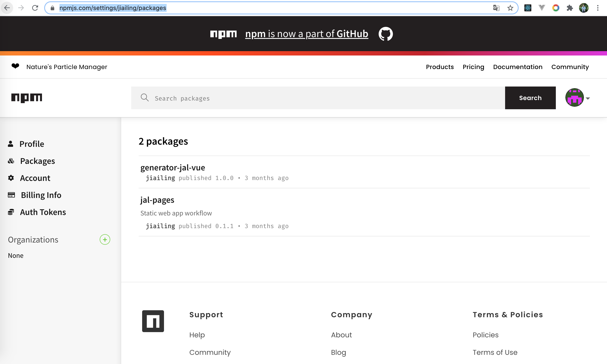
Task: Open the browser Extensions puzzle icon
Action: coord(569,8)
